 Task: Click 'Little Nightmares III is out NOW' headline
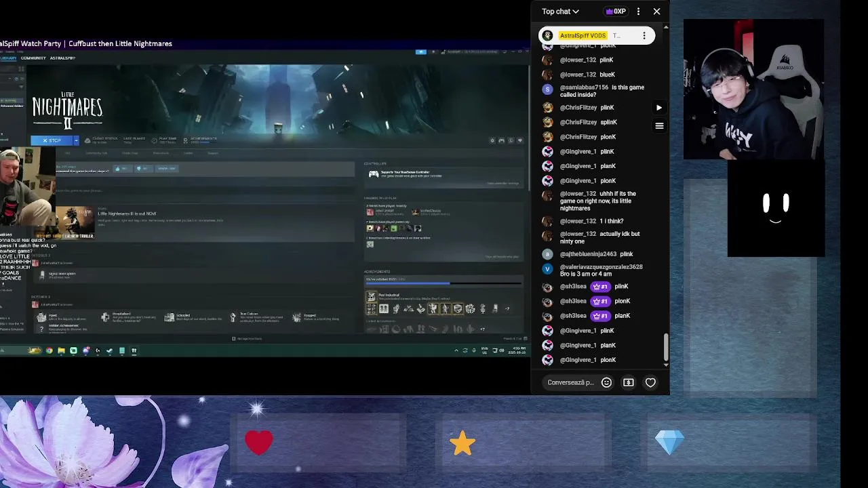click(x=127, y=213)
